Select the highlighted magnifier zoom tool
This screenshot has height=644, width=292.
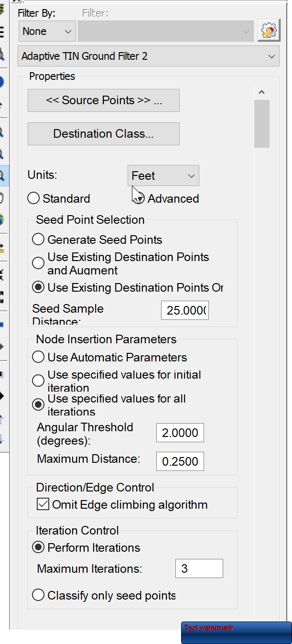coord(3,175)
